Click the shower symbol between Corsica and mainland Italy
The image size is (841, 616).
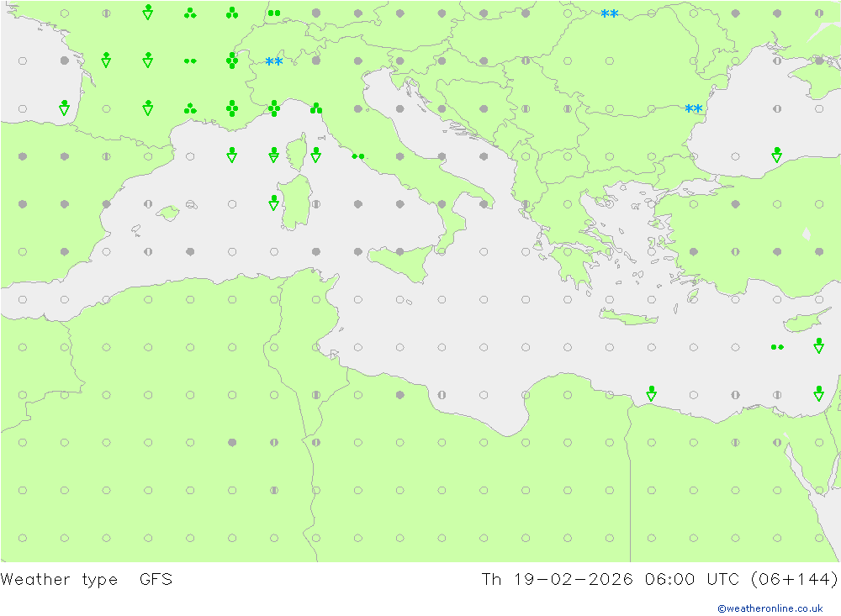tap(316, 155)
